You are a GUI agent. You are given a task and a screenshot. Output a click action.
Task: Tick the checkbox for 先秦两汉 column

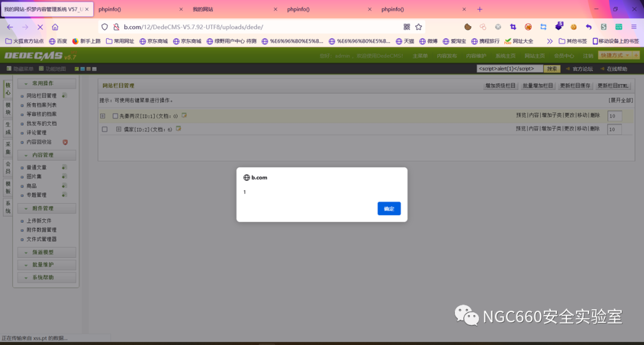pos(116,116)
